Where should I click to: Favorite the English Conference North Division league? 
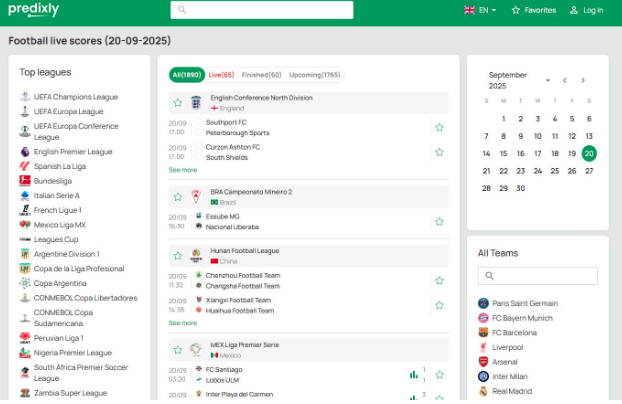pyautogui.click(x=178, y=102)
